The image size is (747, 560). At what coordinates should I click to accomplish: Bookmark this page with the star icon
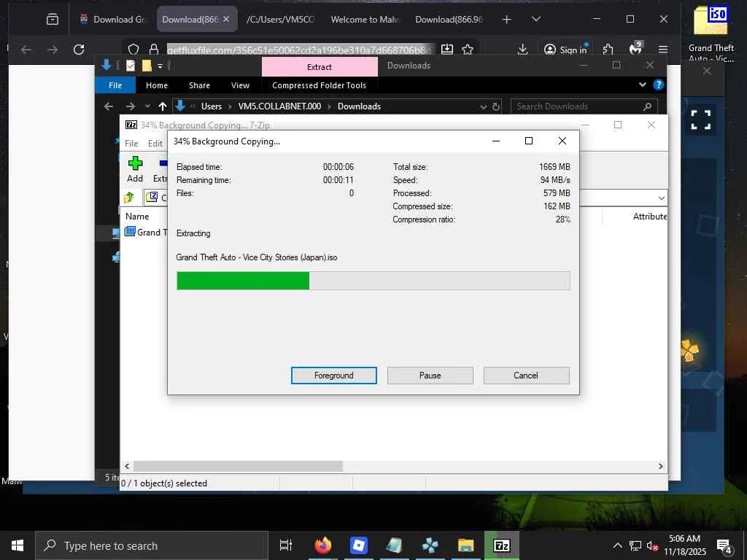point(468,50)
